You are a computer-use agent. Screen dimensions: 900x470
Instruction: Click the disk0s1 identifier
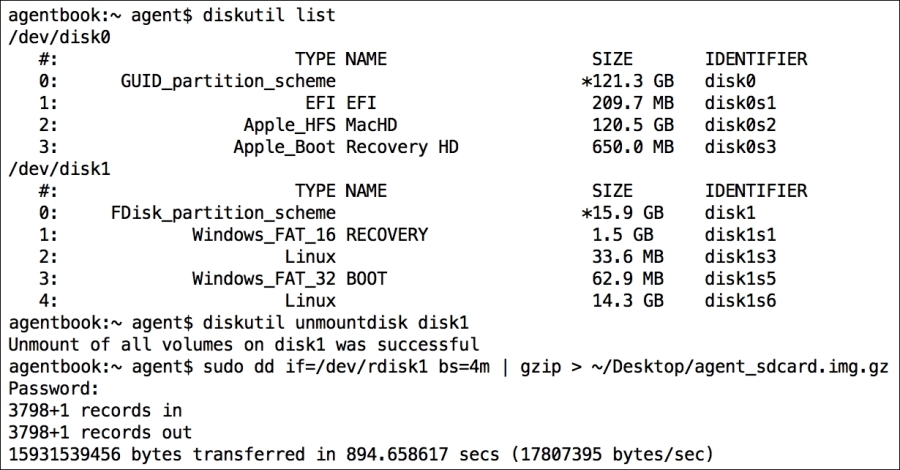741,103
